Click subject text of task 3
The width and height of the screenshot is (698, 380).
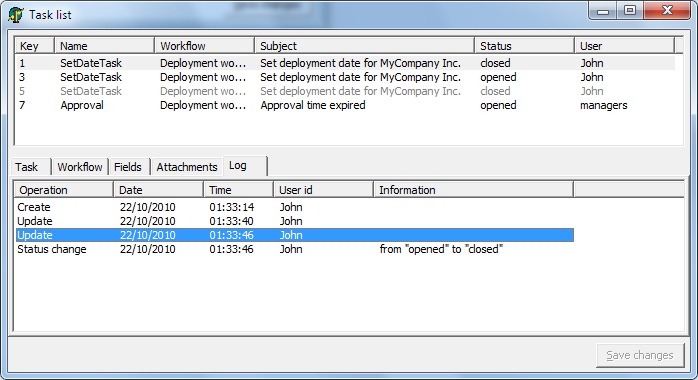pyautogui.click(x=361, y=77)
